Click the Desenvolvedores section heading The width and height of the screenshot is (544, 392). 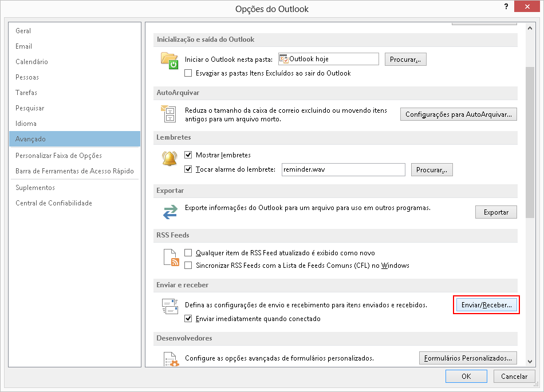[184, 338]
